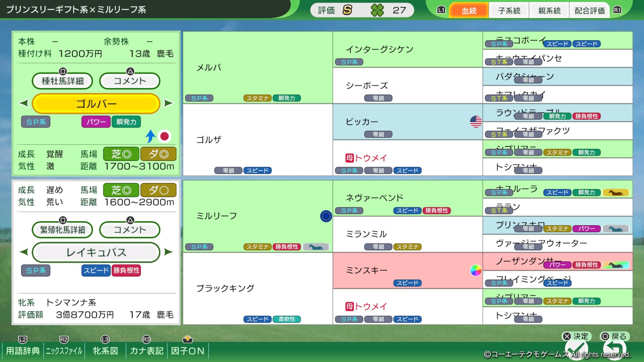Viewport: 644px width, 362px height.
Task: Click the horse silhouette icon next to ナスルーラ
Action: coord(615,192)
